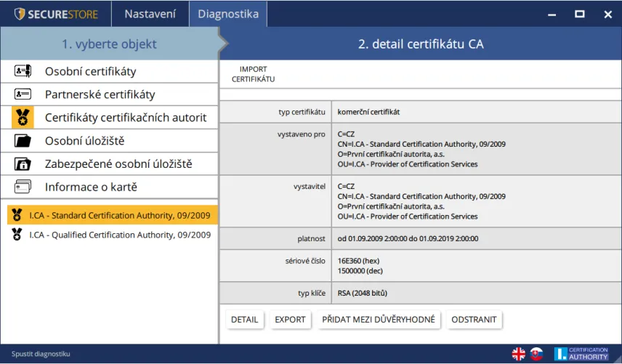The width and height of the screenshot is (622, 364).
Task: Click medal icon of Qualified Certification Authority entry
Action: click(17, 235)
